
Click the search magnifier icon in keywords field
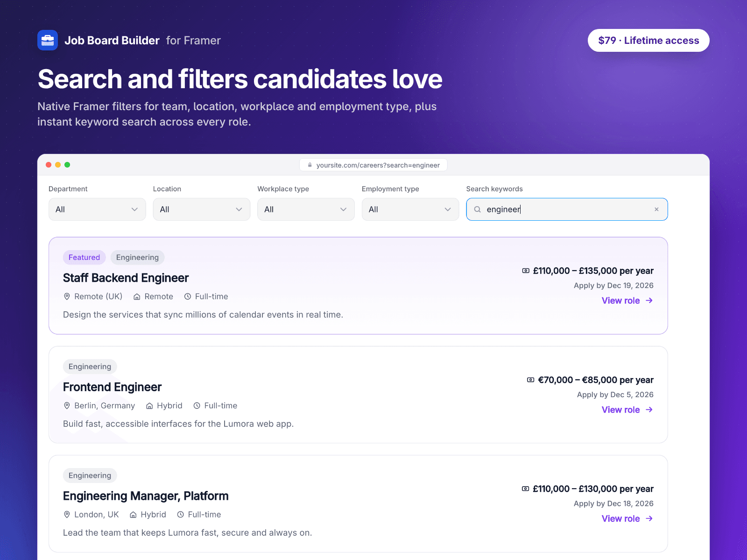[x=477, y=210]
